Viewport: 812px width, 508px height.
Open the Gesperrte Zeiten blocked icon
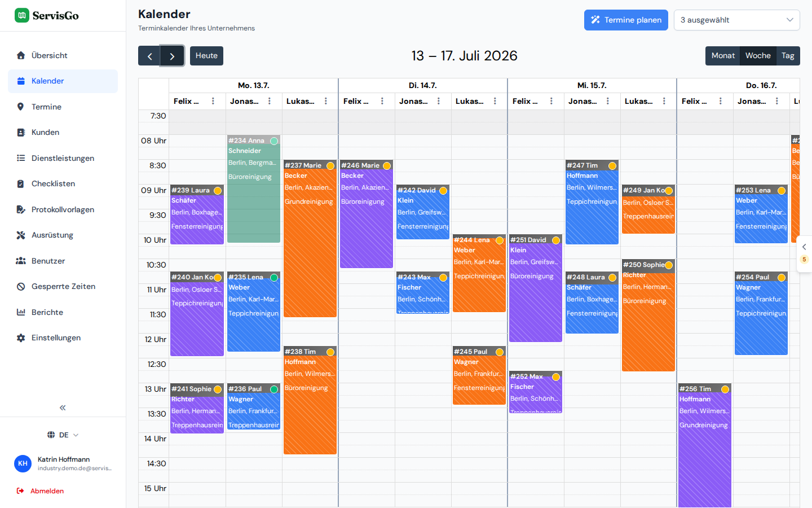click(x=21, y=287)
